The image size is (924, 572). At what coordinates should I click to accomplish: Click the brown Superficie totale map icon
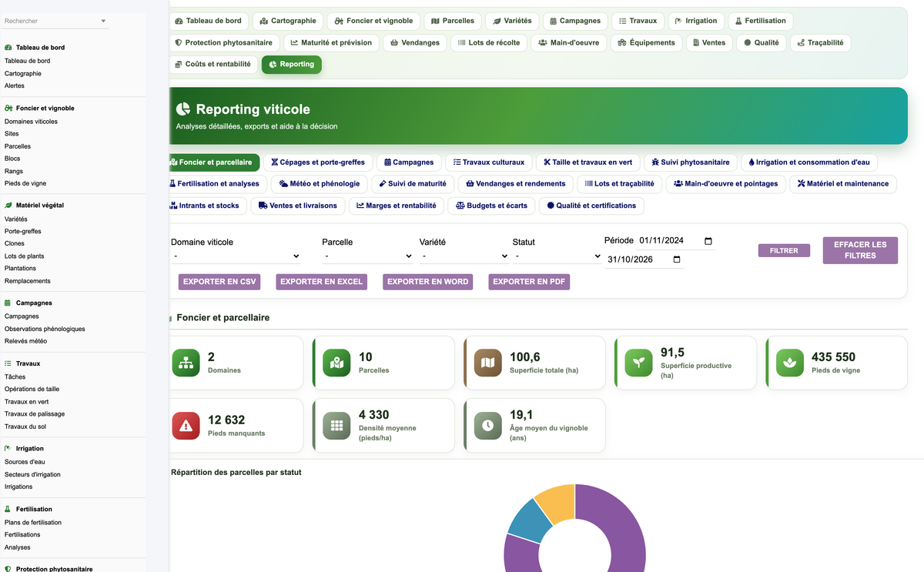(x=487, y=363)
